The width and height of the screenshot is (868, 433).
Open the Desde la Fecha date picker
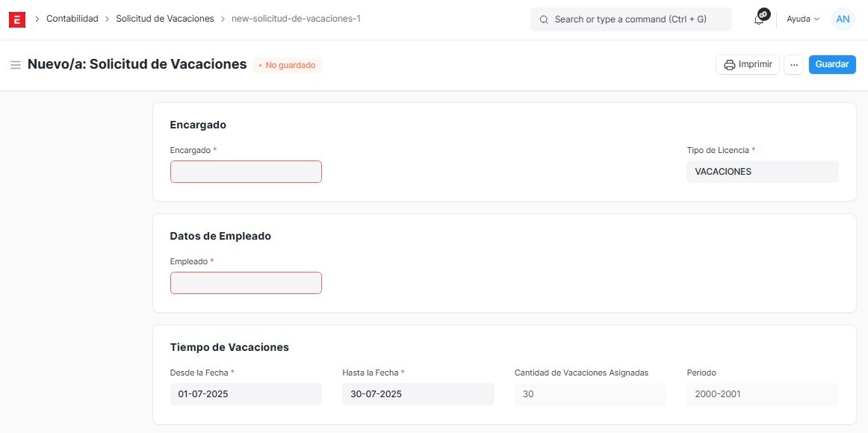[x=246, y=394]
